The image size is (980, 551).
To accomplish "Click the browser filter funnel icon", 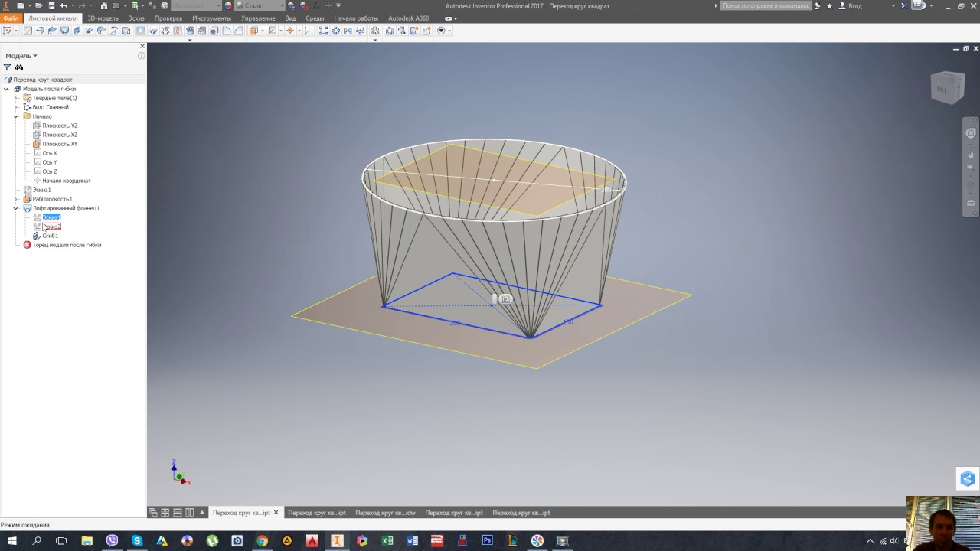I will pyautogui.click(x=7, y=67).
